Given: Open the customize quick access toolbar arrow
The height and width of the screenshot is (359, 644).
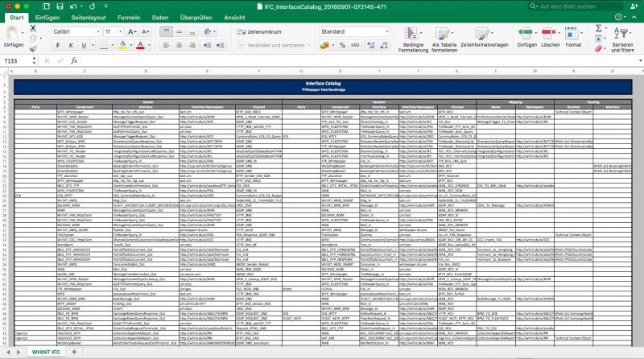Looking at the screenshot, I should [x=106, y=6].
